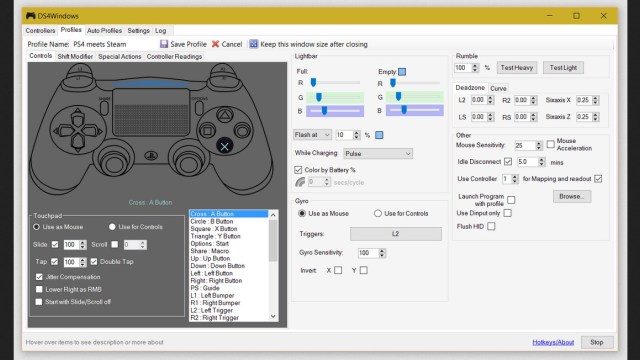Enable the Mouse Acceleration checkbox

[x=551, y=144]
